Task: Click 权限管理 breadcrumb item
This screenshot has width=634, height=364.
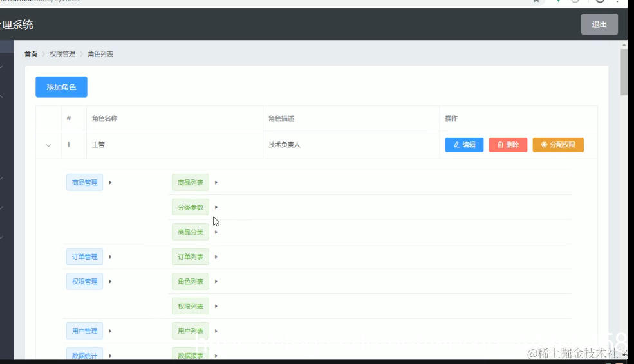Action: [62, 54]
